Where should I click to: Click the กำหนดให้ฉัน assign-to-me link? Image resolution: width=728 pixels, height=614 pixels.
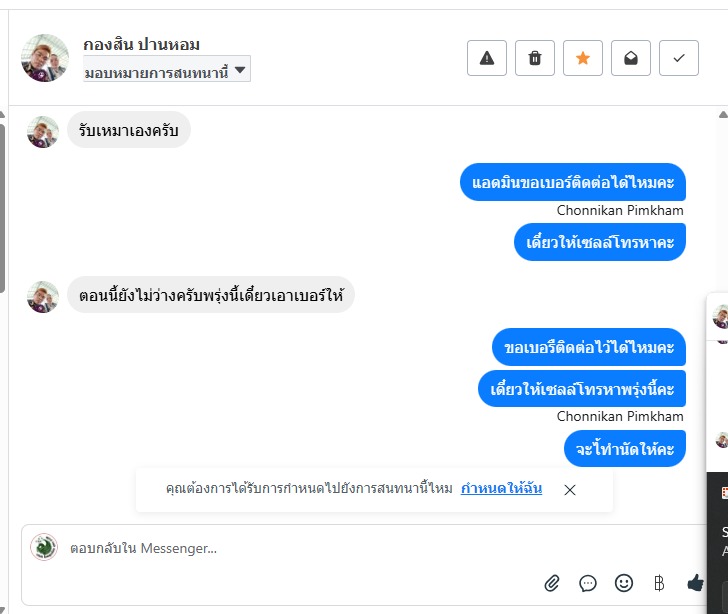pos(501,488)
